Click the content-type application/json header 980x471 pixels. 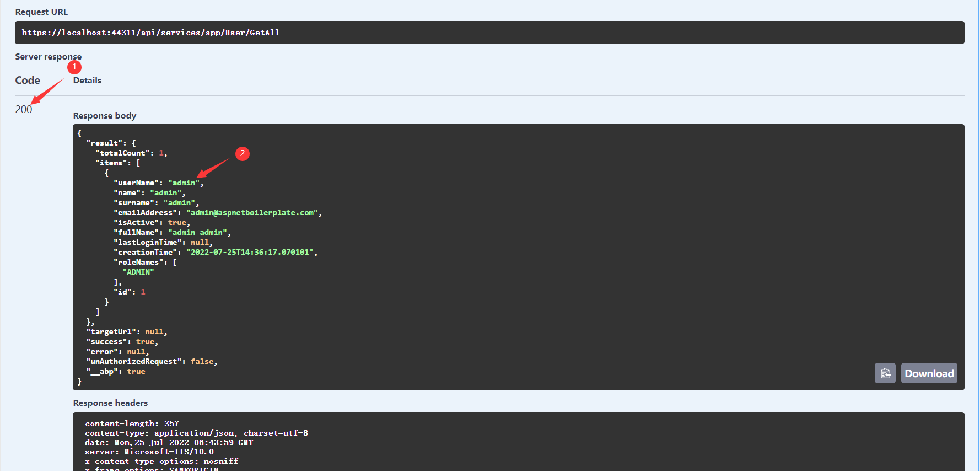(197, 433)
